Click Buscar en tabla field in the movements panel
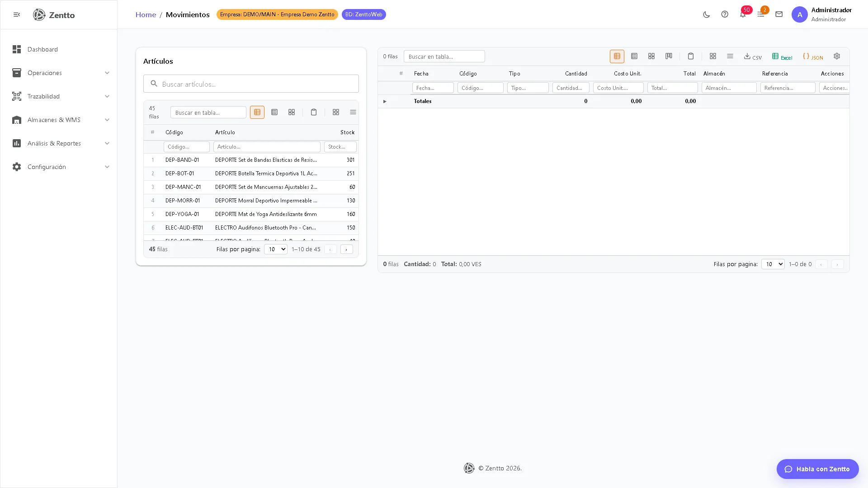 pos(444,56)
